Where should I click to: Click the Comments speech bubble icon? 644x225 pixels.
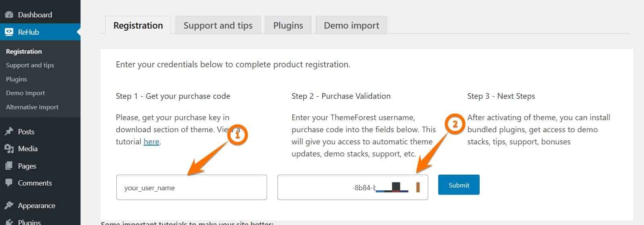coord(9,183)
